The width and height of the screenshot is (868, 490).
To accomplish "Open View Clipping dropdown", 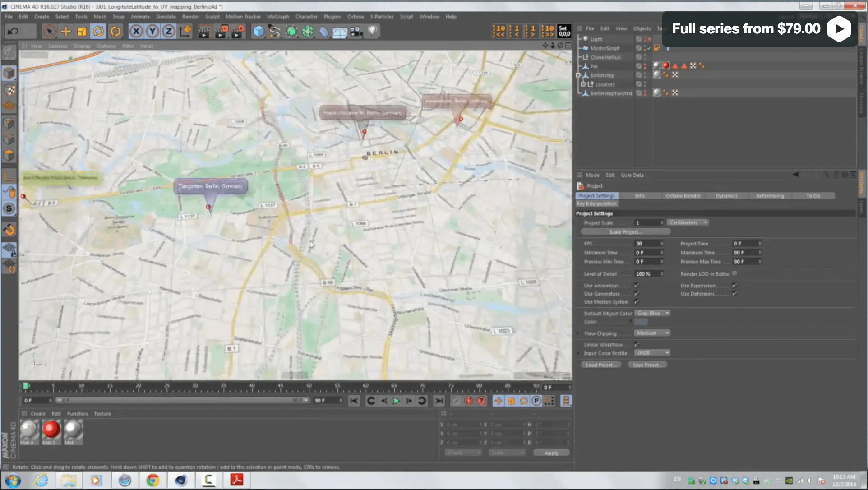I will tap(652, 333).
